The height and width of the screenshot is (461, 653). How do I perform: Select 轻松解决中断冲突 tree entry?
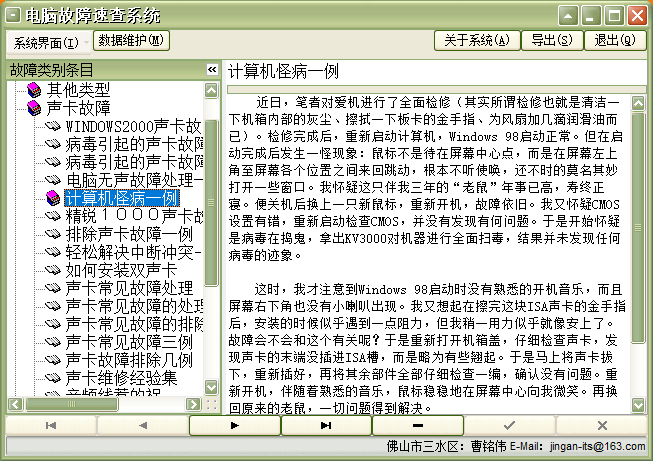pyautogui.click(x=135, y=252)
